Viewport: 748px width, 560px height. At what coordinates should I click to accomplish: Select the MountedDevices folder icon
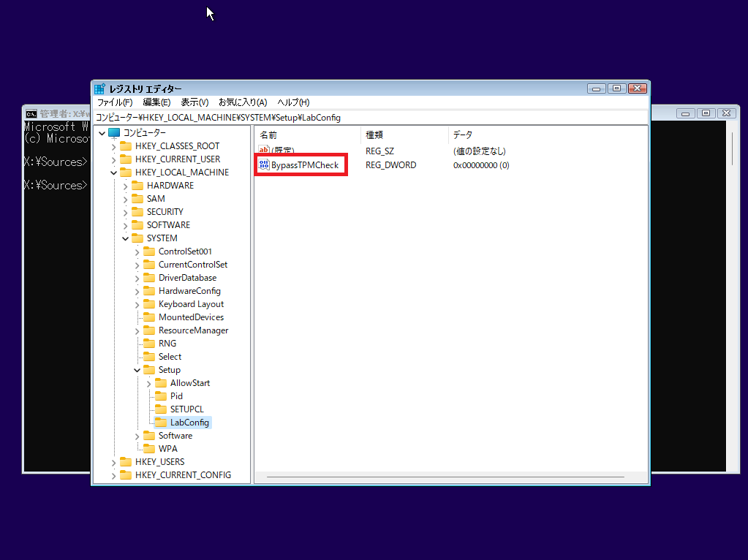pyautogui.click(x=149, y=317)
